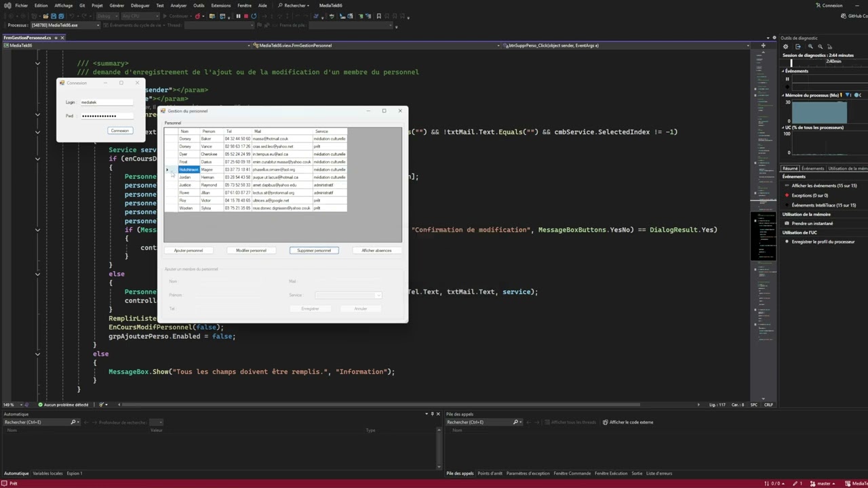The image size is (868, 488).
Task: Click Afficher les événements (15 sur 15) link
Action: pos(824,186)
